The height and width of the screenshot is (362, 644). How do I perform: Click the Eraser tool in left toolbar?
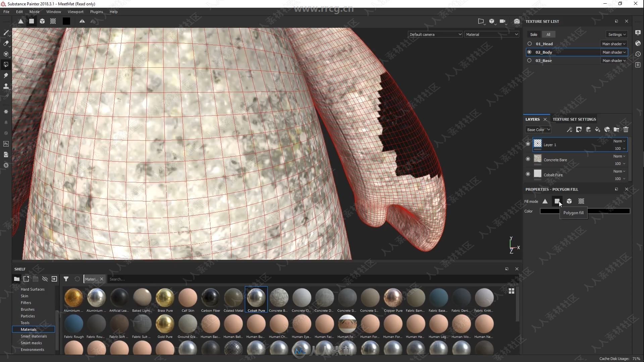click(6, 43)
